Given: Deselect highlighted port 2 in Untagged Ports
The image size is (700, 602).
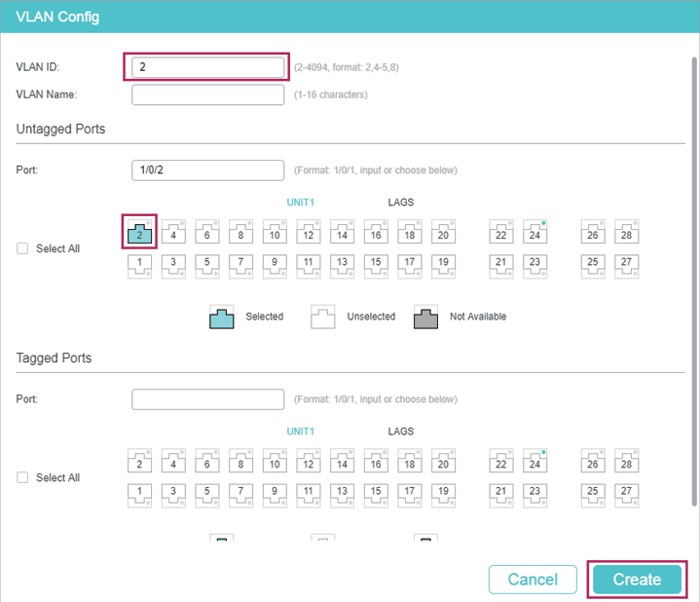Looking at the screenshot, I should [140, 234].
